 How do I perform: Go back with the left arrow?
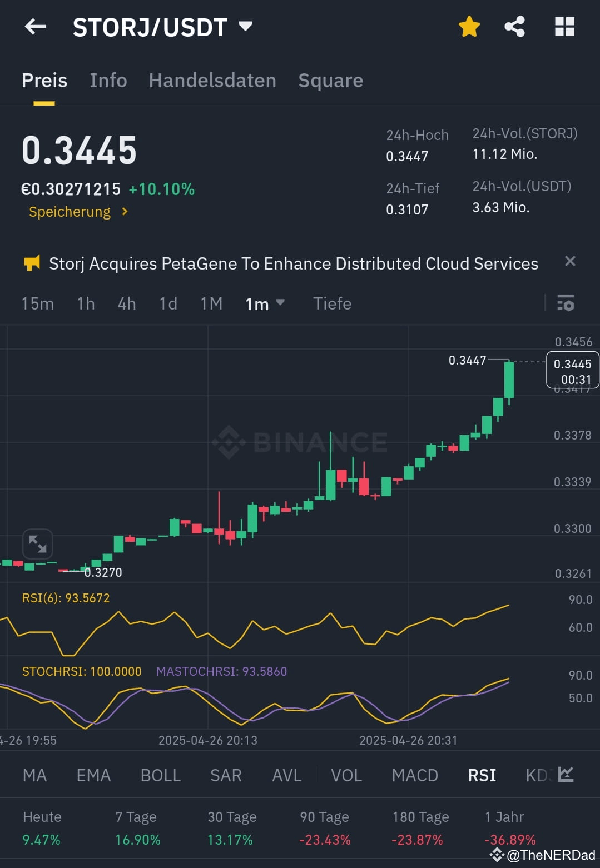[x=36, y=26]
